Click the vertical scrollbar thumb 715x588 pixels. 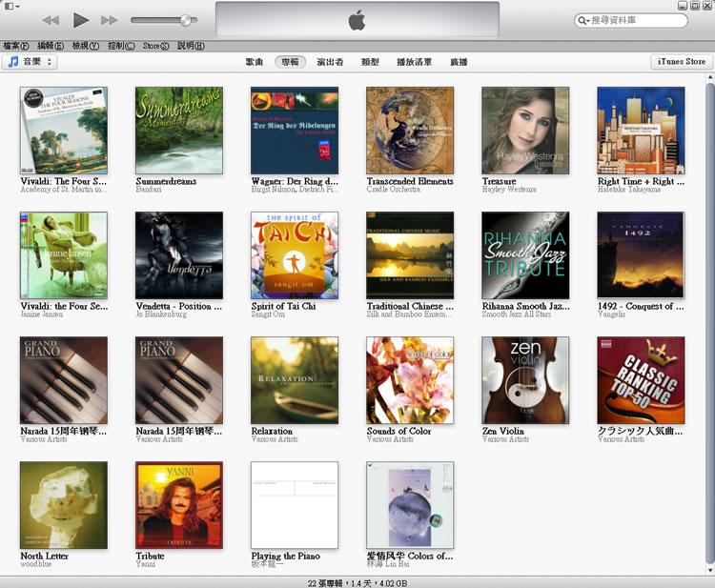pyautogui.click(x=709, y=321)
